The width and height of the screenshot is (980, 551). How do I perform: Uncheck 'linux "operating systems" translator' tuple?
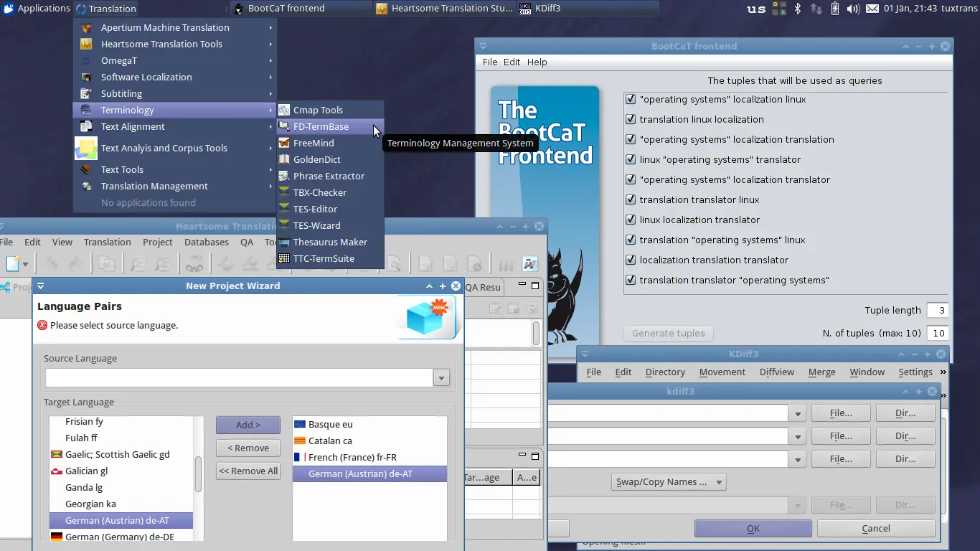[x=631, y=159]
